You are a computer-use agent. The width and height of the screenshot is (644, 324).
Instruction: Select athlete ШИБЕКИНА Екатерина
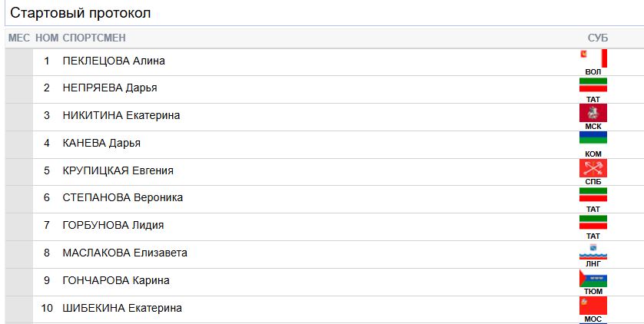tap(122, 308)
